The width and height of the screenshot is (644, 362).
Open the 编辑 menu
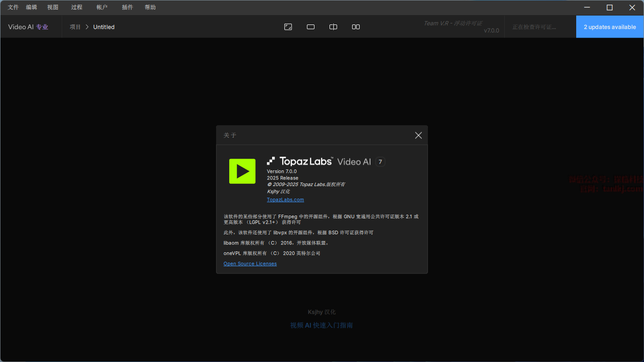coord(32,8)
